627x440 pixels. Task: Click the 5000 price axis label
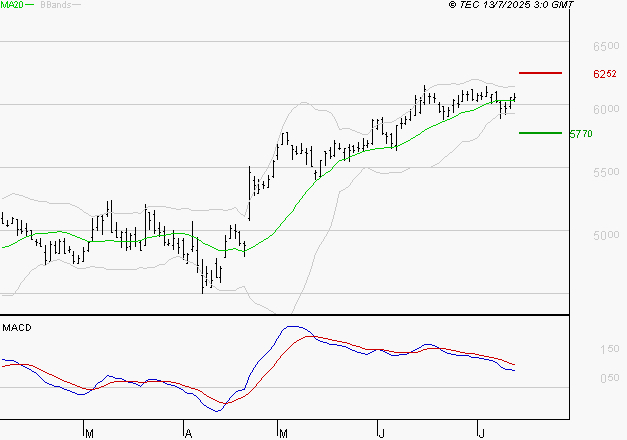pos(604,236)
